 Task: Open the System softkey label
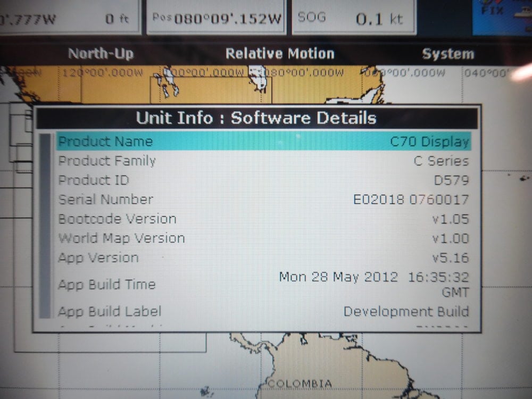(x=448, y=54)
